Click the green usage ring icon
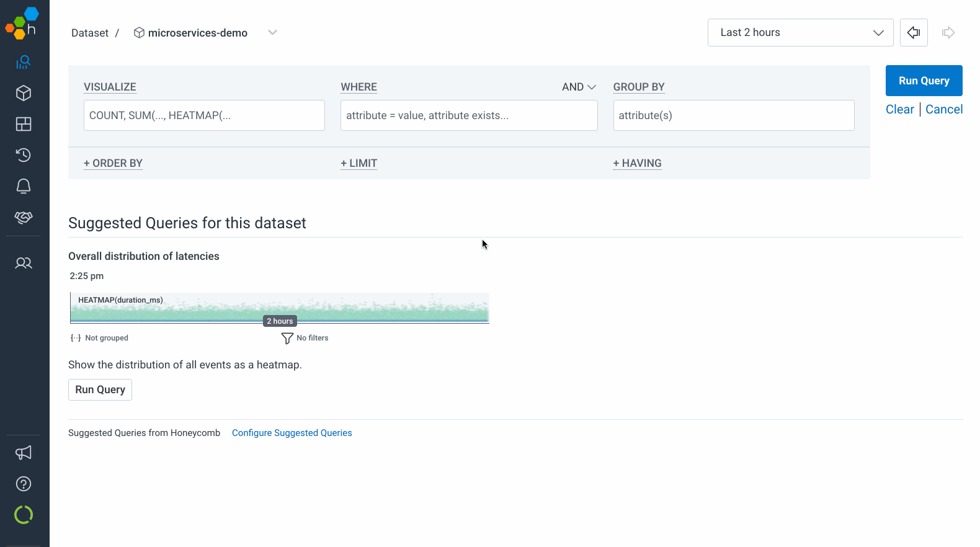Screen dimensions: 980x547 [24, 515]
